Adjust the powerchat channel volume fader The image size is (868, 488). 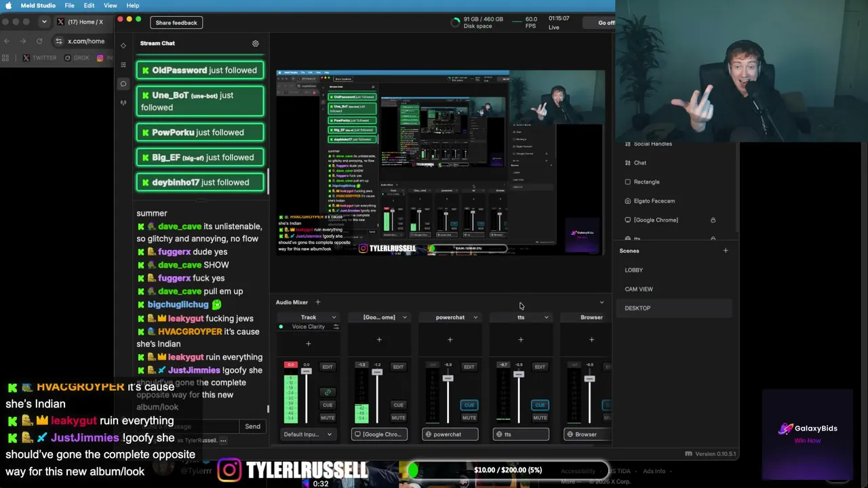pos(448,378)
